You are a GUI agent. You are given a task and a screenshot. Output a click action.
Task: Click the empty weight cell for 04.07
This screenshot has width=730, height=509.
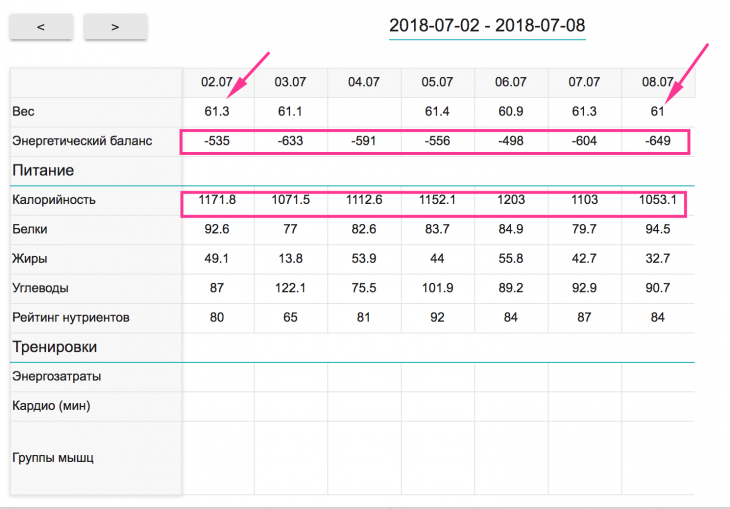pyautogui.click(x=364, y=111)
